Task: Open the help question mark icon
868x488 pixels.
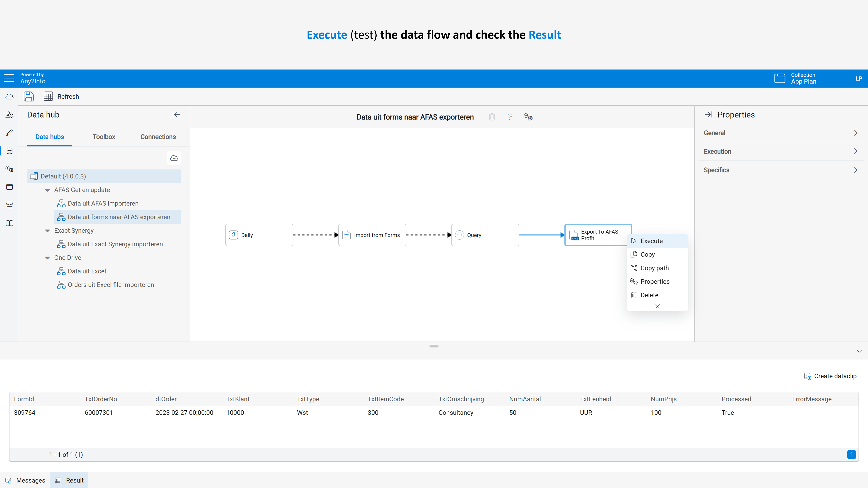Action: click(510, 117)
